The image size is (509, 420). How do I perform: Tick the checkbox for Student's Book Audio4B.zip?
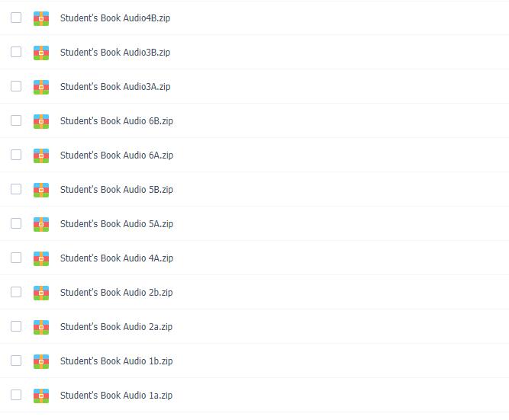(x=16, y=18)
